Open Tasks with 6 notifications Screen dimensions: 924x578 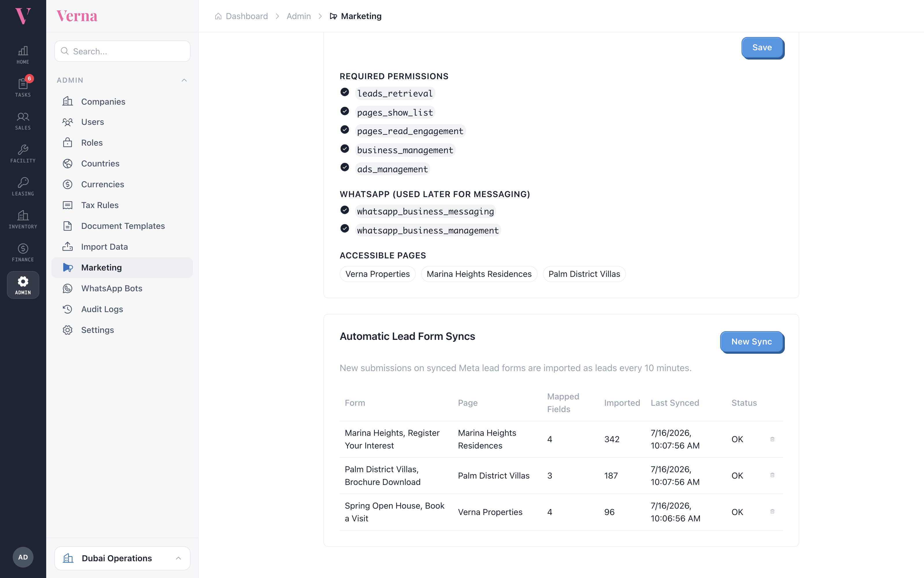click(23, 88)
